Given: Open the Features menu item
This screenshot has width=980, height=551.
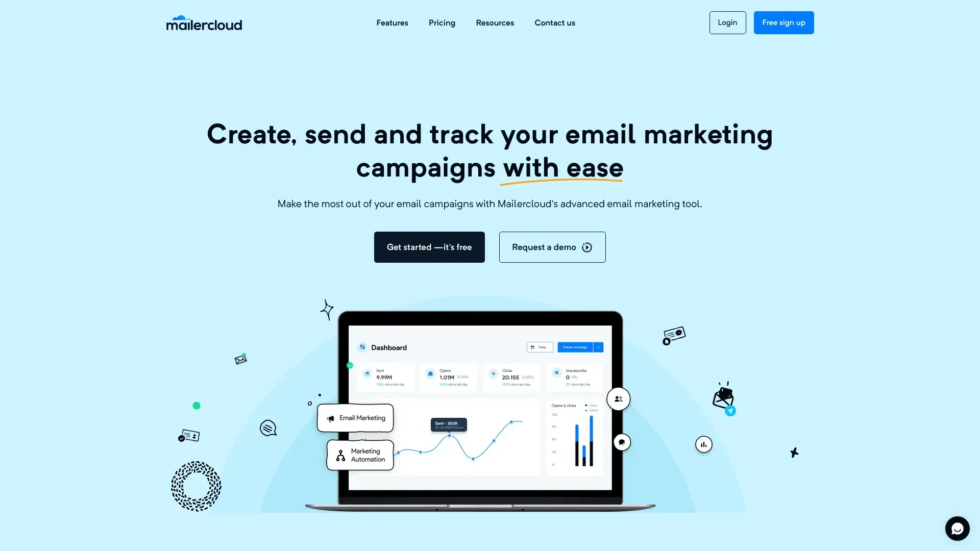Looking at the screenshot, I should (393, 22).
